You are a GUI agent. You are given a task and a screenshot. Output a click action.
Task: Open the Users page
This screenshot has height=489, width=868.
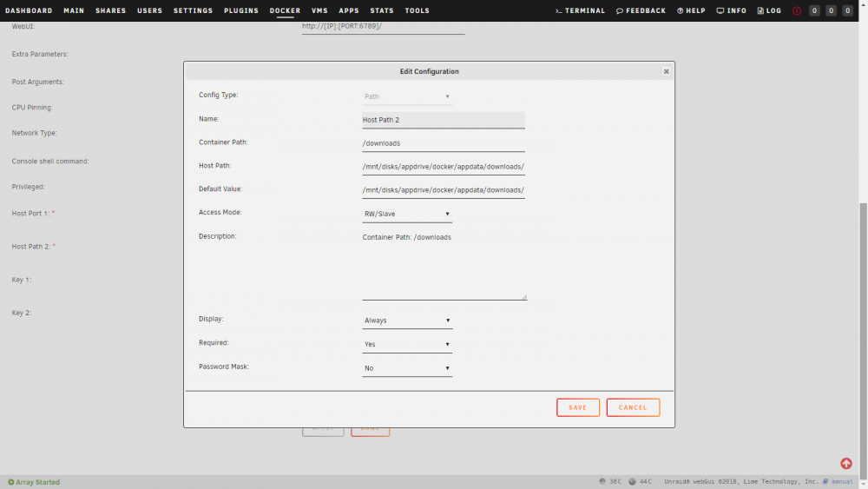(150, 10)
